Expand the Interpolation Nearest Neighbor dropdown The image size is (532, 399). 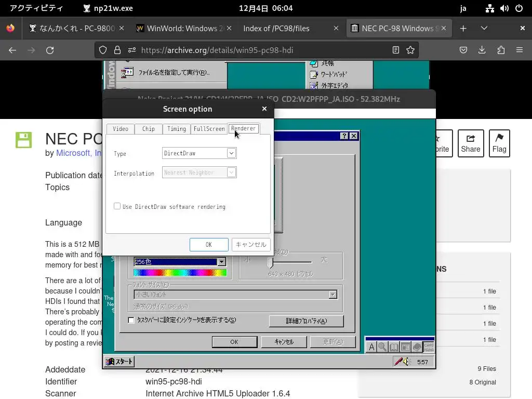[231, 172]
